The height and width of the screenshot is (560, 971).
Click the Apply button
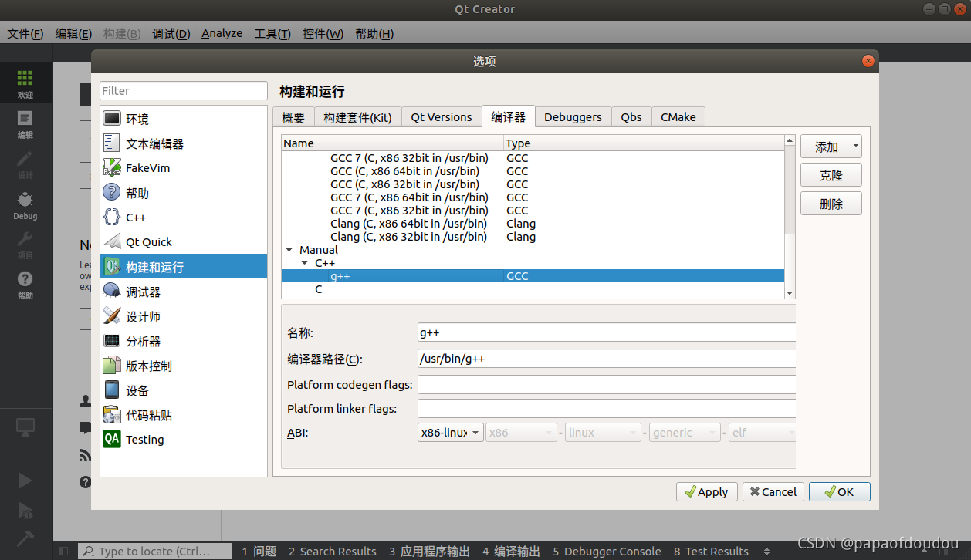[706, 492]
